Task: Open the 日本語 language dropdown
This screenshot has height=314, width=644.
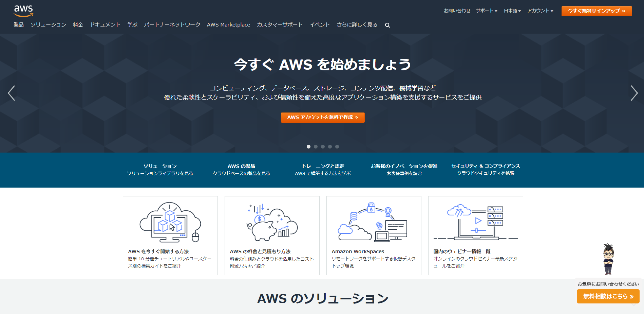Action: (x=512, y=11)
